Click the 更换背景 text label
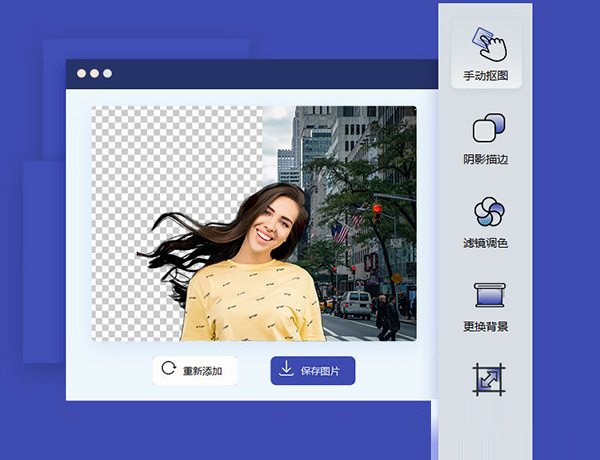 486,326
